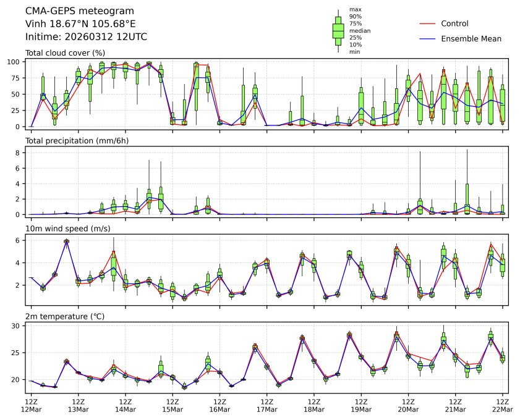Click the 10m wind speed panel title
Viewport: 520px width, 420px height.
[67, 229]
